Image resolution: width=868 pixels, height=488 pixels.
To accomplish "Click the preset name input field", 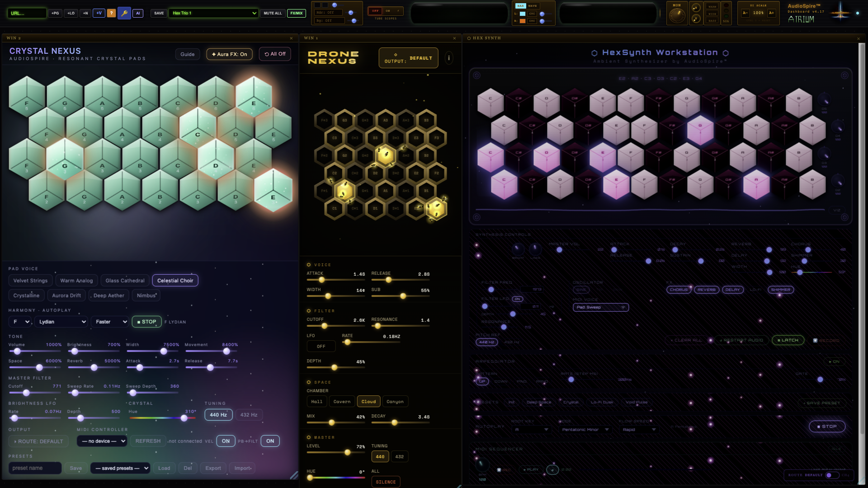I will (x=35, y=468).
